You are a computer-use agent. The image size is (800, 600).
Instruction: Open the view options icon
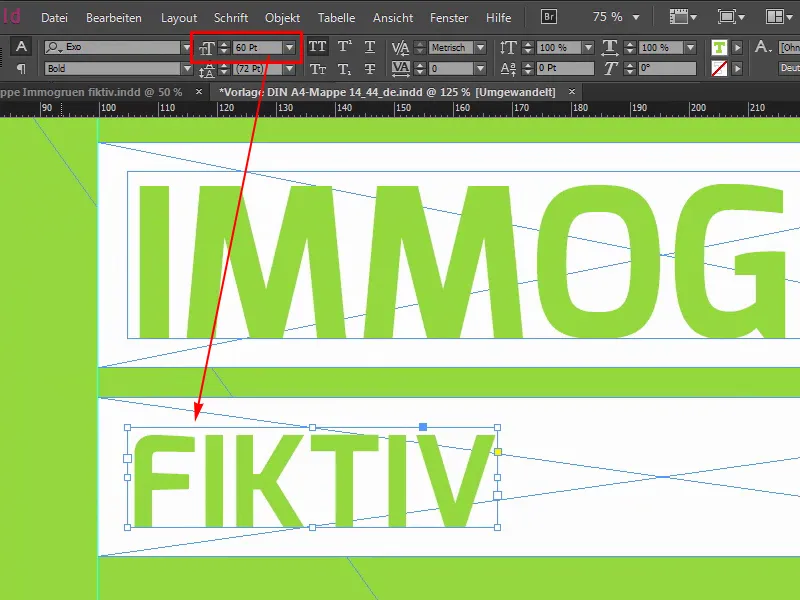pos(683,17)
